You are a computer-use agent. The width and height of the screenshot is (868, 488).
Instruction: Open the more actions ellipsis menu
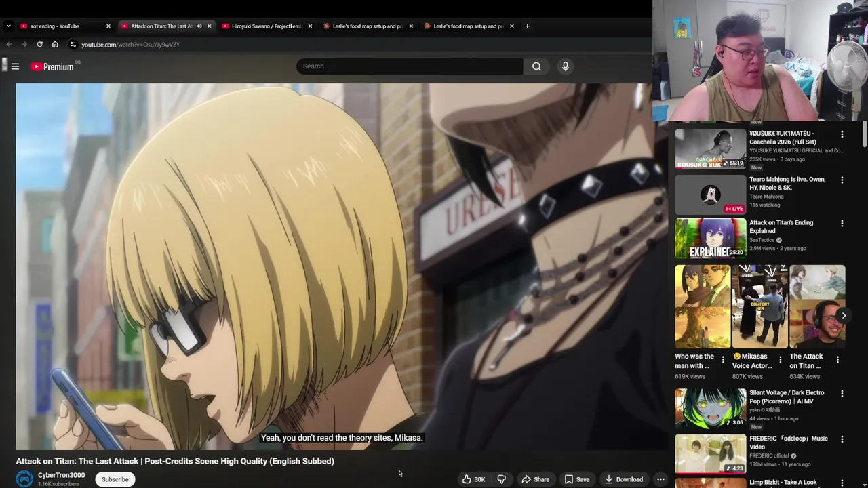660,479
